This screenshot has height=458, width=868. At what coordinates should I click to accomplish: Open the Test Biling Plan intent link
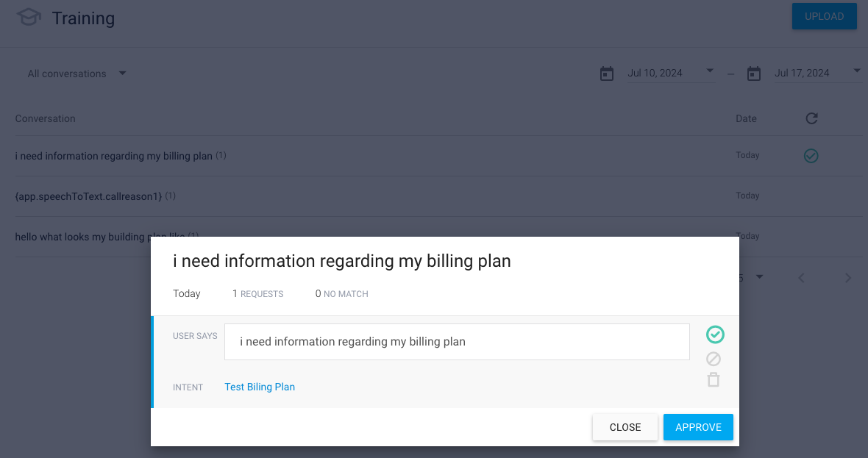click(260, 387)
